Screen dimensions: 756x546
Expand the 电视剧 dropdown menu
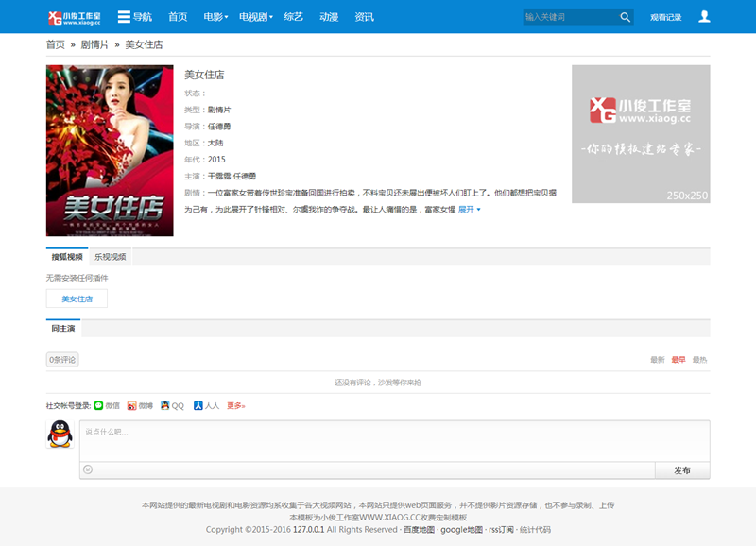(x=256, y=17)
